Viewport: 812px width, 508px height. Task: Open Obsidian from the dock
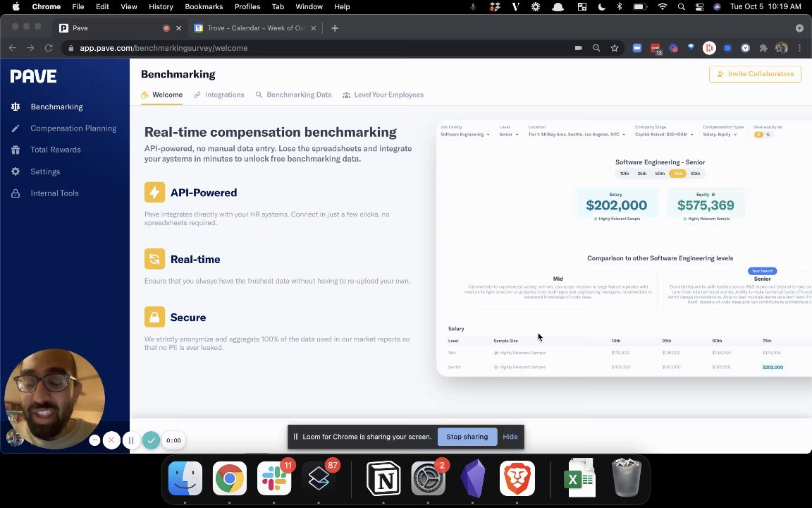click(x=473, y=478)
